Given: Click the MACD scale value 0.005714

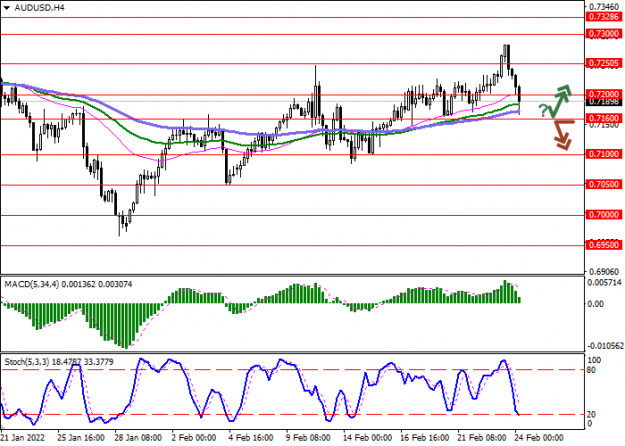Looking at the screenshot, I should coord(604,283).
